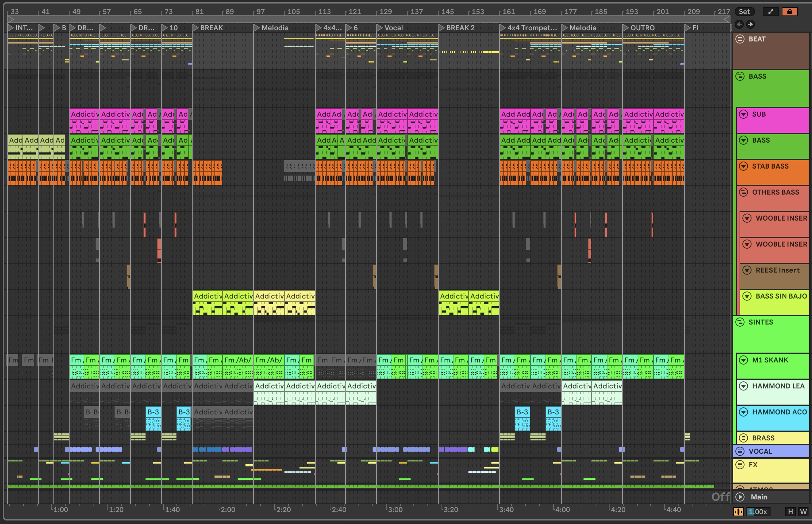Collapse the STAB BASS track

click(x=743, y=166)
